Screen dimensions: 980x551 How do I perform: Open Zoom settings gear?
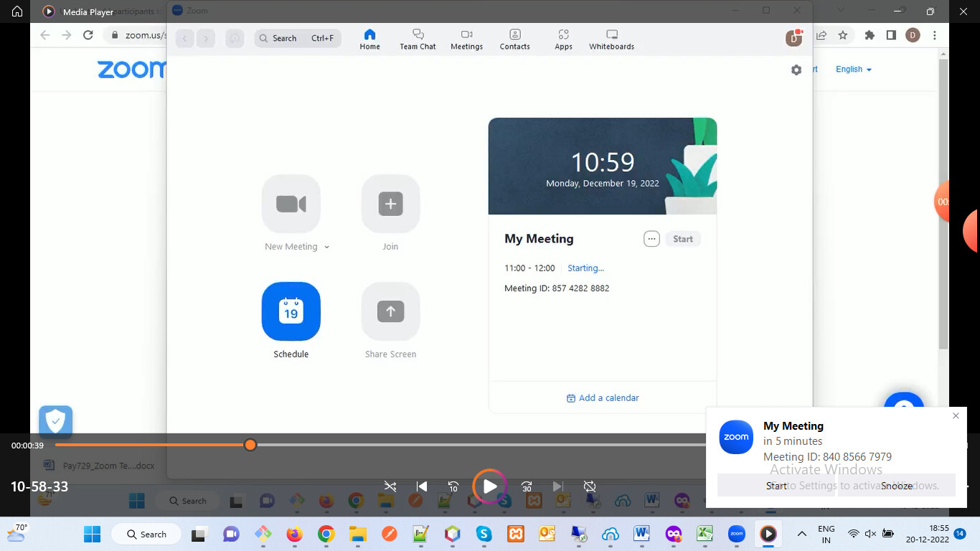click(796, 70)
